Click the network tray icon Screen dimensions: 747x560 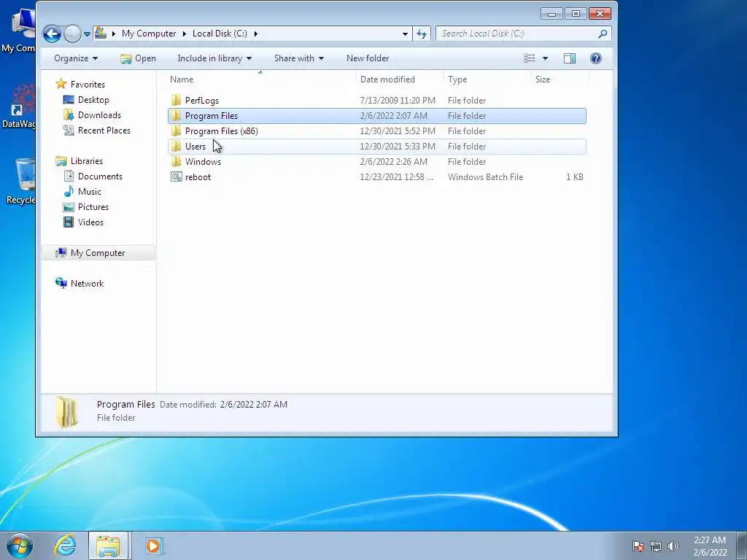point(656,546)
